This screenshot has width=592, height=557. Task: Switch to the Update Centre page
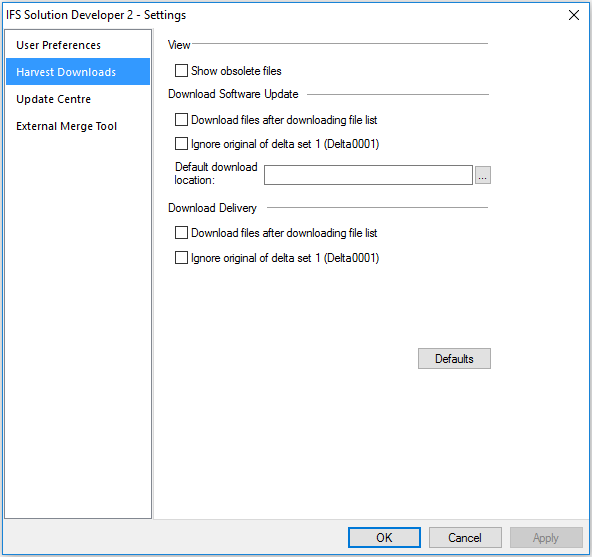point(78,99)
